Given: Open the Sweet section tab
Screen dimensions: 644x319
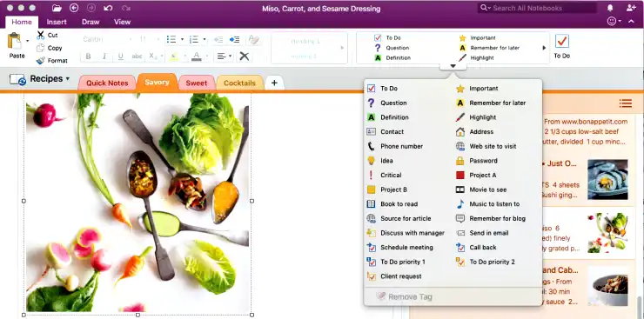Looking at the screenshot, I should tap(197, 83).
